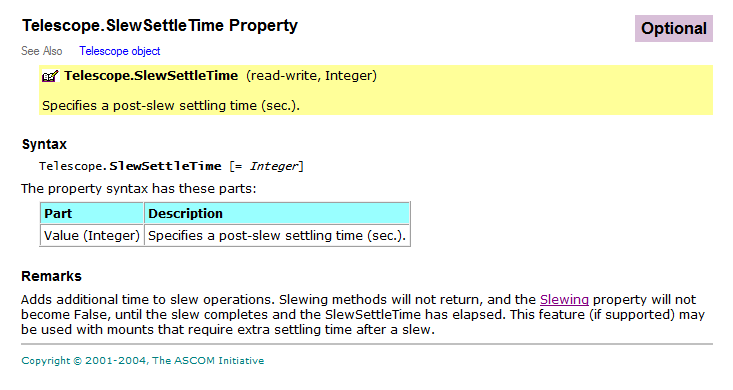Click the See Also label

tap(42, 51)
